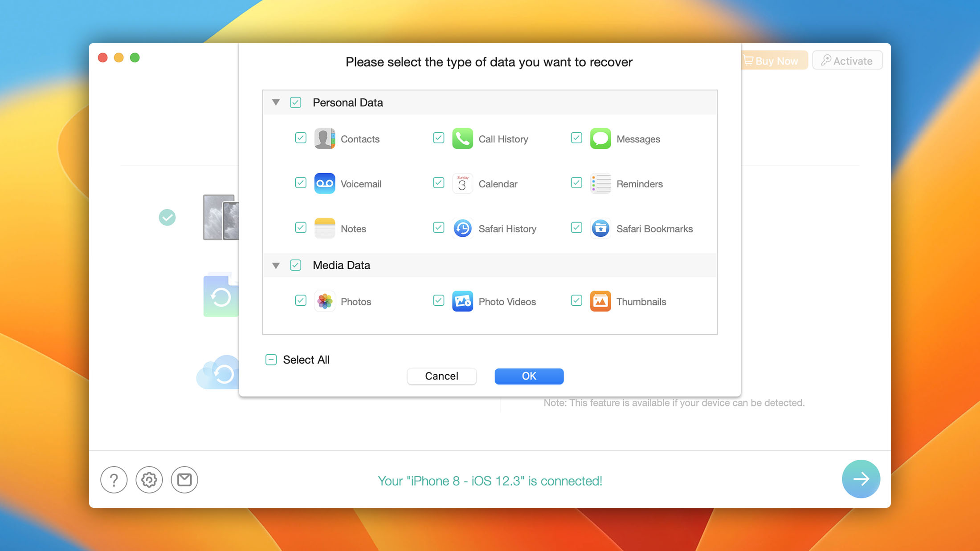Toggle the Media Data group checkbox
The width and height of the screenshot is (980, 551).
pos(295,265)
